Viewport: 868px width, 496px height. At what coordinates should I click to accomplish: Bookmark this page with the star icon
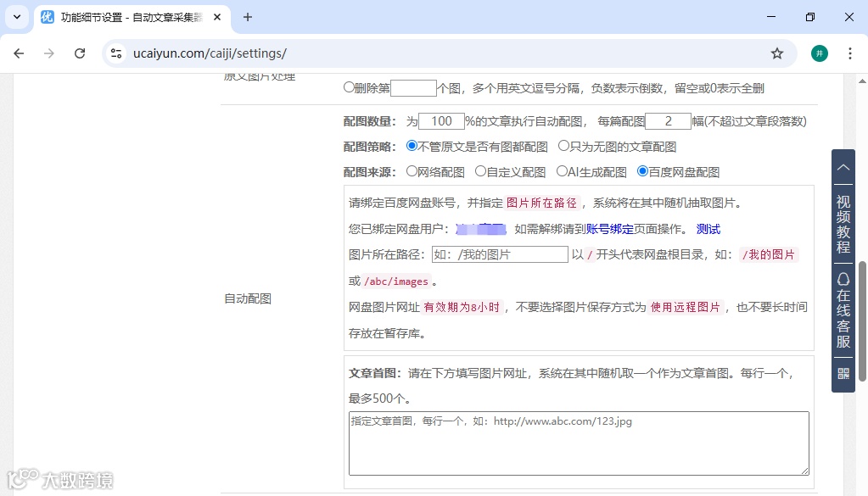[777, 53]
